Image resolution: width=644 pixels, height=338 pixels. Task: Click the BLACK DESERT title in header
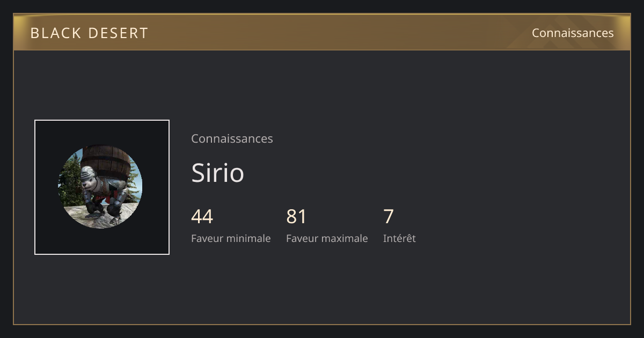[89, 33]
